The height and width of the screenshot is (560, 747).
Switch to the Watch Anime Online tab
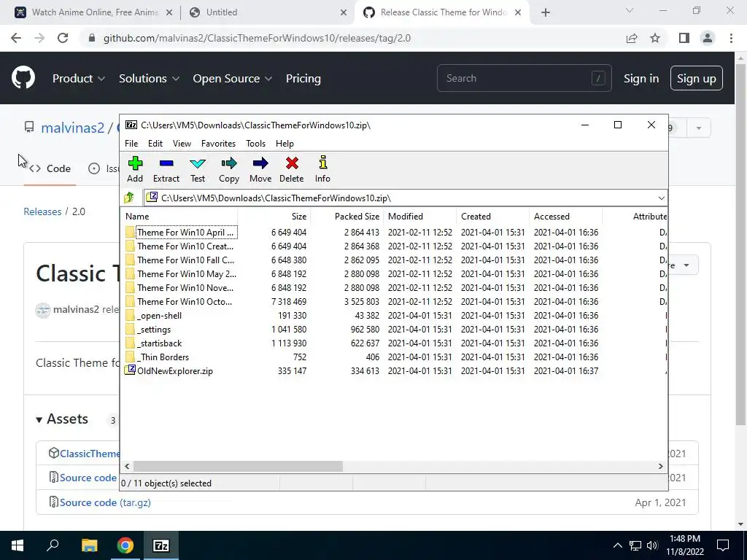pos(94,12)
